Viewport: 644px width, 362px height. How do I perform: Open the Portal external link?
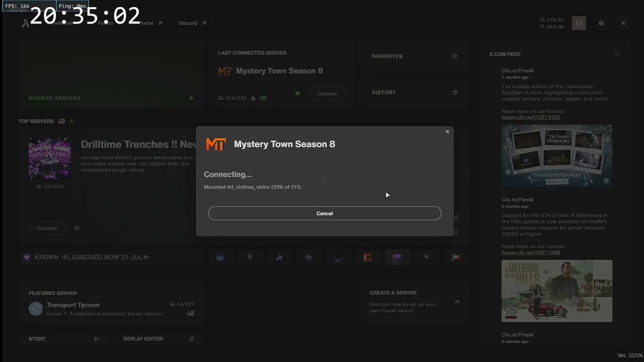150,23
